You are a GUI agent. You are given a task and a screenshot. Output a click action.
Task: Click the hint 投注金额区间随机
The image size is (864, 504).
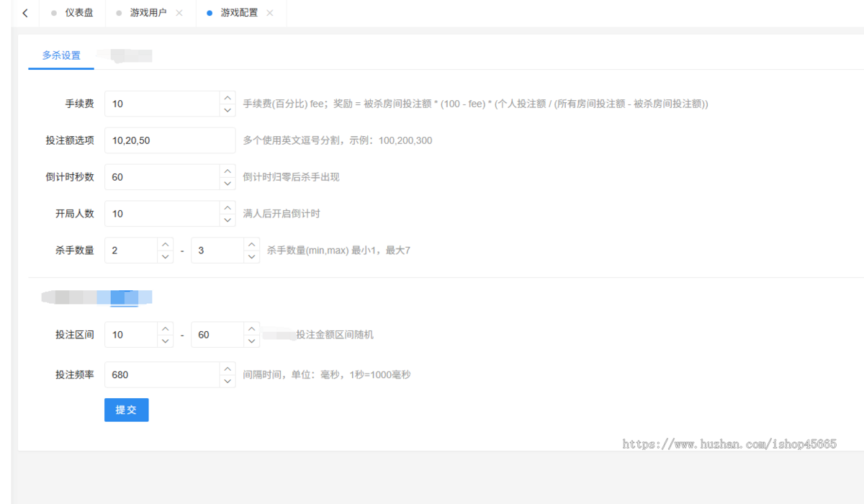point(335,335)
